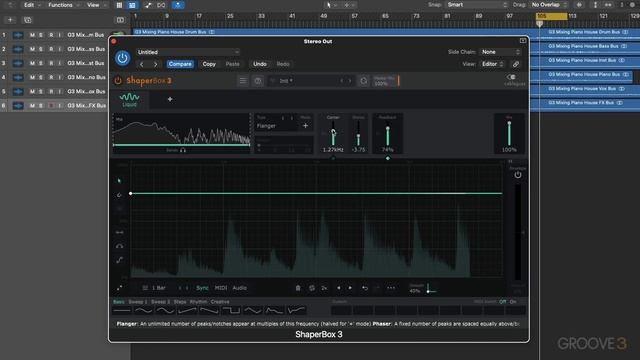Select the arc curve tool in LFO editor

point(119,246)
